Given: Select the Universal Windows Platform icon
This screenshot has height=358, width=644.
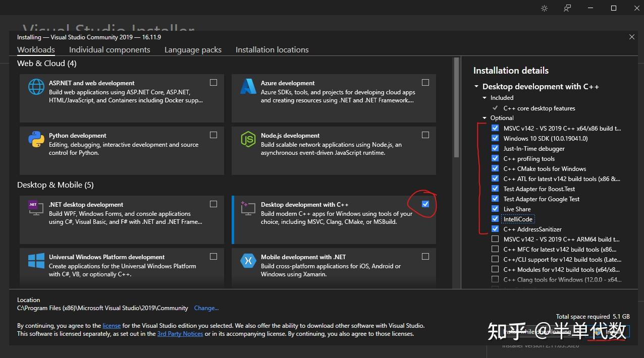Looking at the screenshot, I should tap(35, 261).
